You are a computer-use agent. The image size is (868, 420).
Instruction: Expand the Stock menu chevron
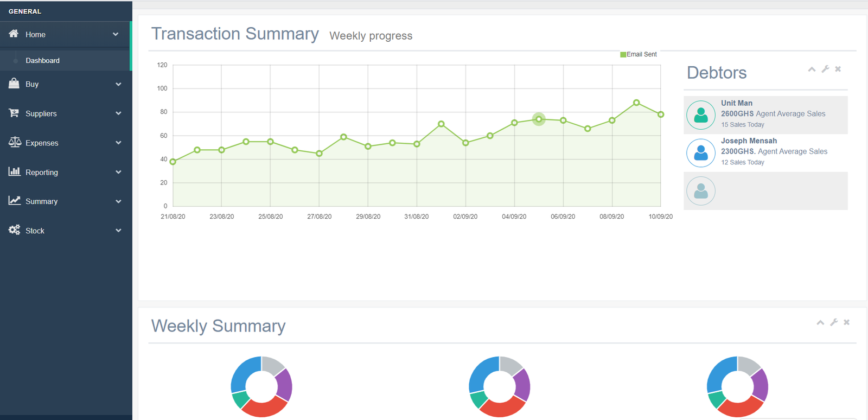118,231
